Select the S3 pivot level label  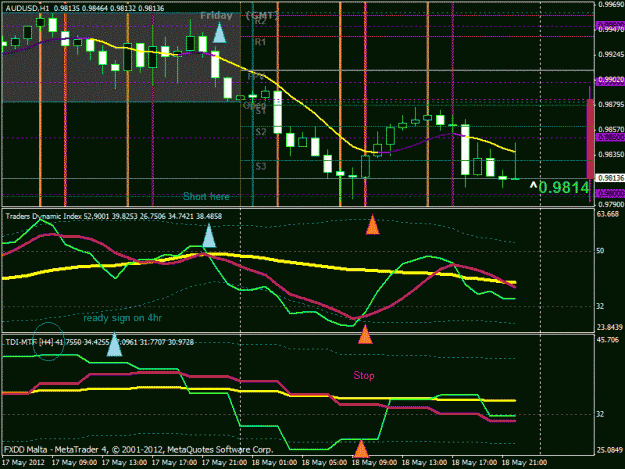(x=261, y=166)
